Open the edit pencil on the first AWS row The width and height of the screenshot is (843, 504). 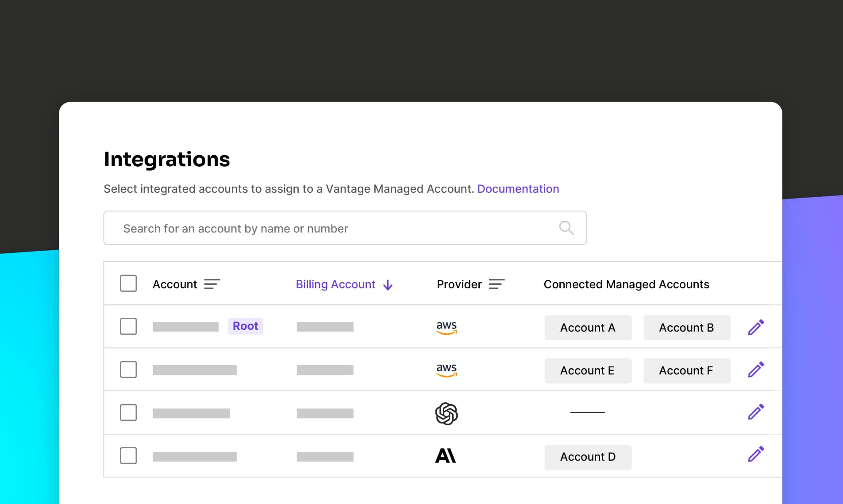[756, 327]
